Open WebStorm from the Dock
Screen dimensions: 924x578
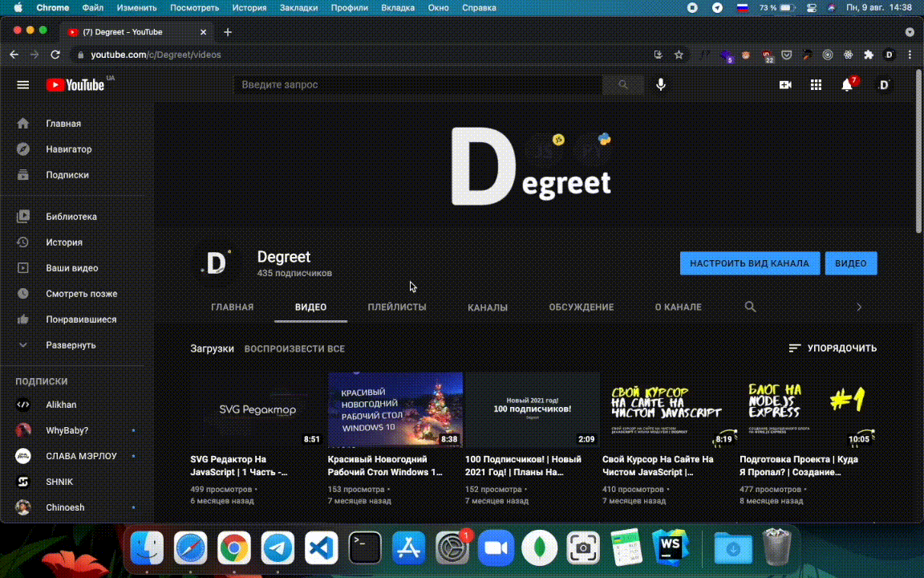[670, 548]
